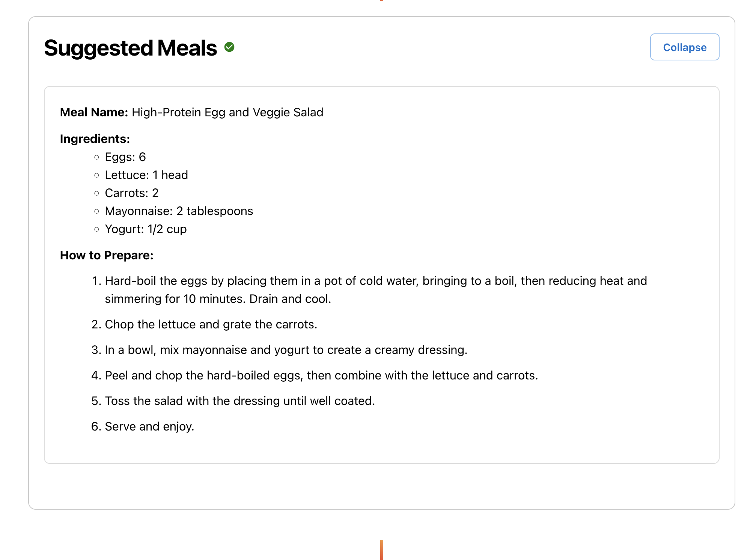753x560 pixels.
Task: Click the Eggs: 6 ingredient item
Action: point(125,157)
